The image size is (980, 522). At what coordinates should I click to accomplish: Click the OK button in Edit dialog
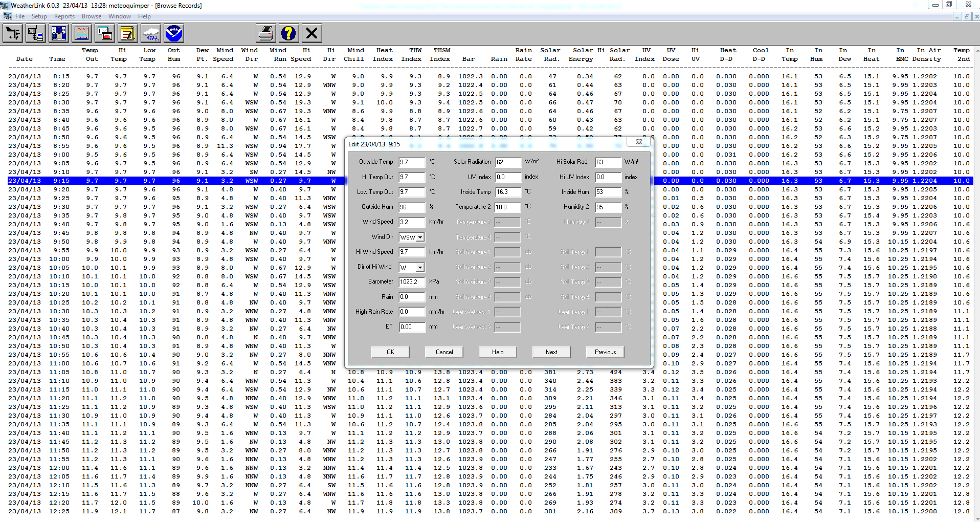tap(390, 352)
